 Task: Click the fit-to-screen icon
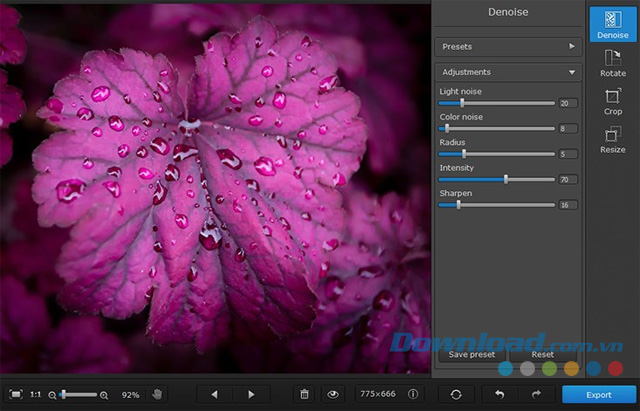click(15, 395)
